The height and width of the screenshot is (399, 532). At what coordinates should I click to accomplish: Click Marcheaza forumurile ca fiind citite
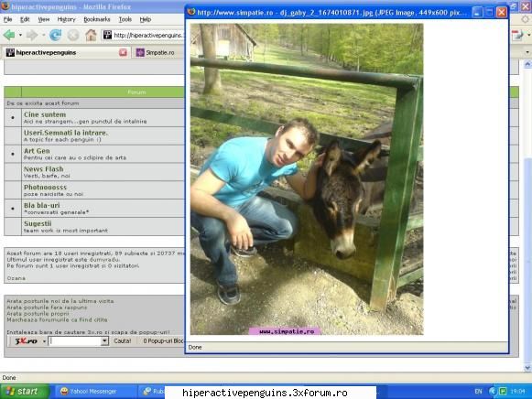click(57, 319)
